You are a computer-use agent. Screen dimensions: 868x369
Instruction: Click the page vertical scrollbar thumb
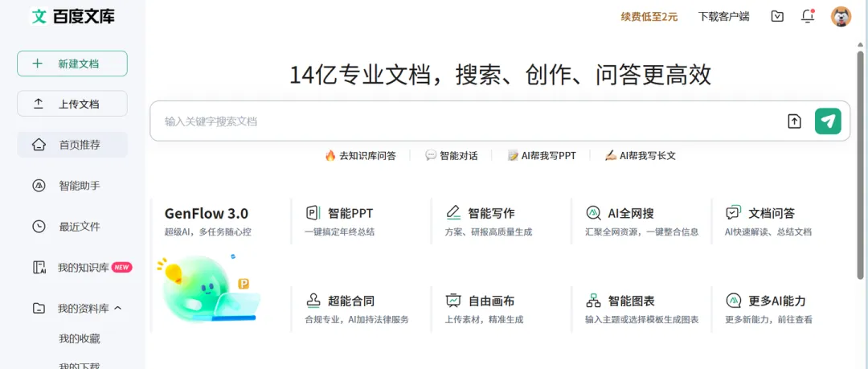click(x=861, y=165)
